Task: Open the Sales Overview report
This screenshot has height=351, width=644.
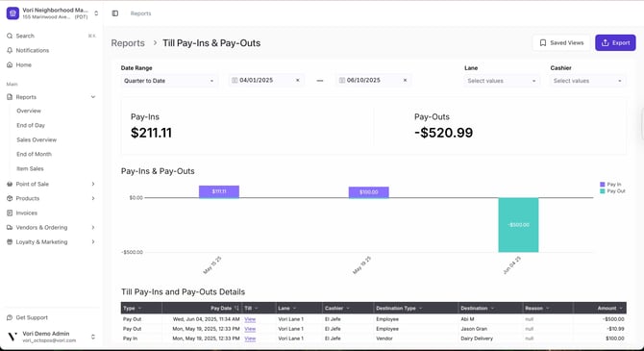Action: 37,139
